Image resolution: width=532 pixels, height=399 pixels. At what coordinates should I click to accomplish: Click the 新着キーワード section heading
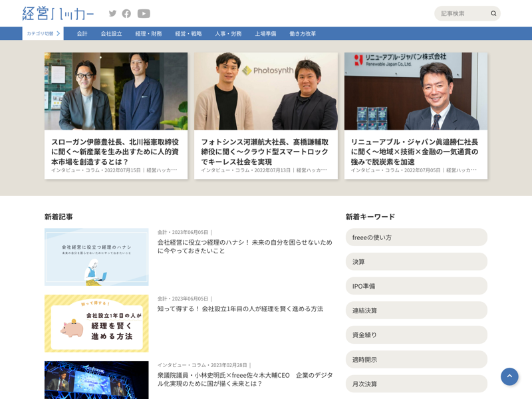[x=370, y=217]
